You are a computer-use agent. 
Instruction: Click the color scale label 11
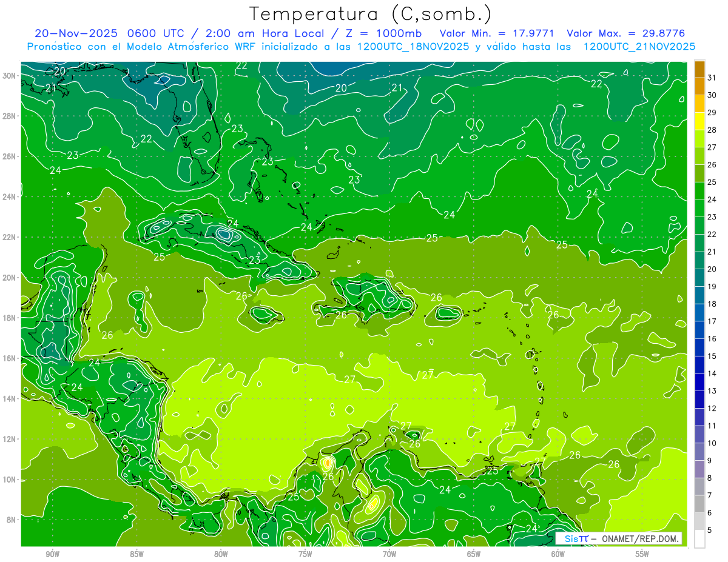[712, 426]
